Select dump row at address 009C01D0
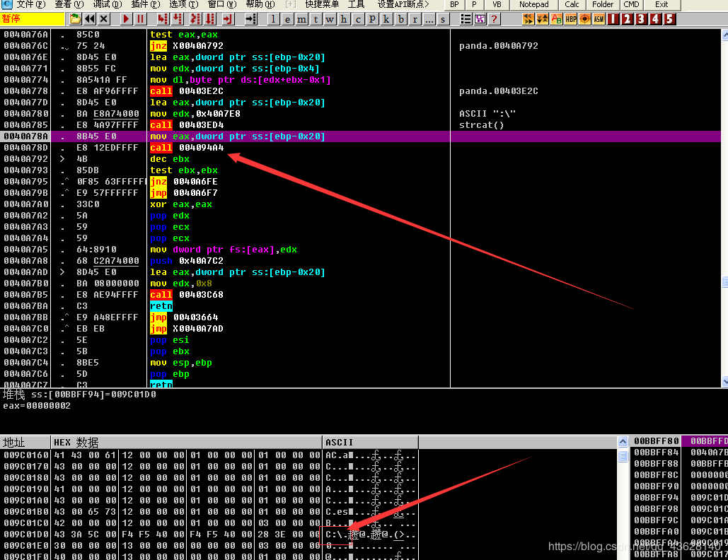Viewport: 728px width, 560px height. click(x=209, y=535)
